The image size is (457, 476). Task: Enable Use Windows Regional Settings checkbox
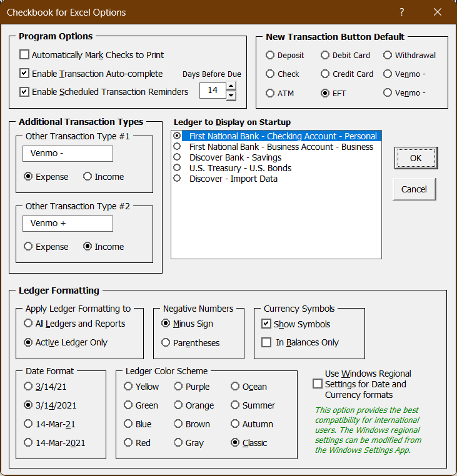pyautogui.click(x=318, y=384)
